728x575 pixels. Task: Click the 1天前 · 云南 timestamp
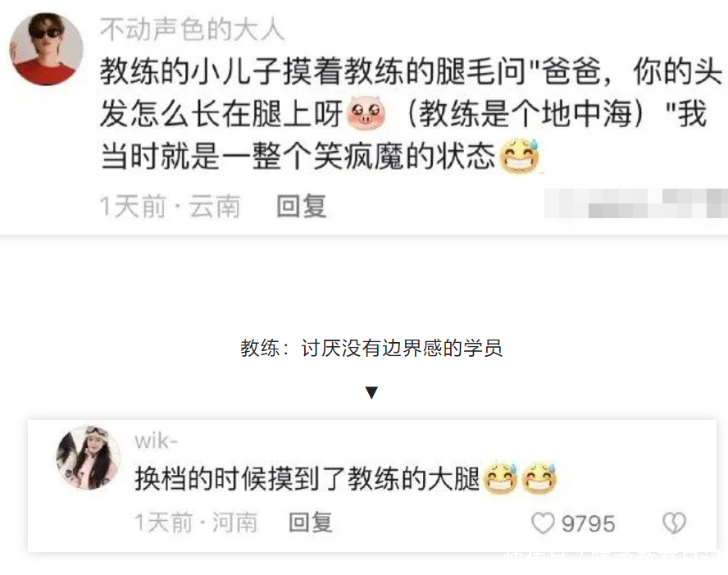tap(170, 206)
